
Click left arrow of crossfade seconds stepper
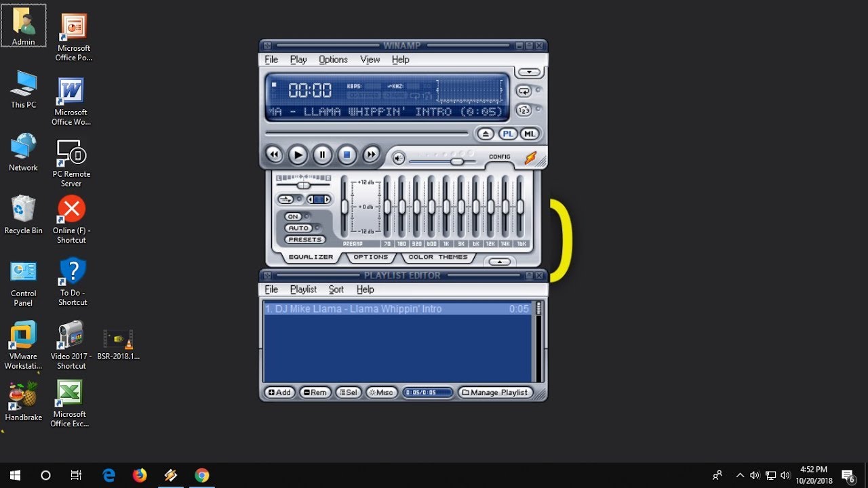[x=311, y=199]
